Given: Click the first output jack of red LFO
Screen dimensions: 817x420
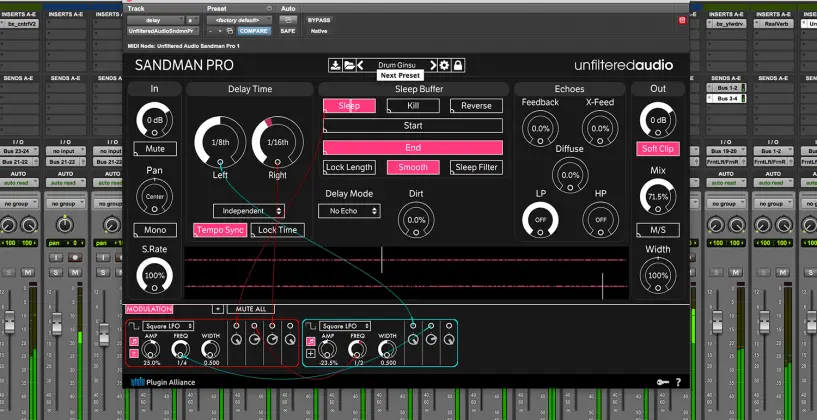Looking at the screenshot, I should 237,326.
